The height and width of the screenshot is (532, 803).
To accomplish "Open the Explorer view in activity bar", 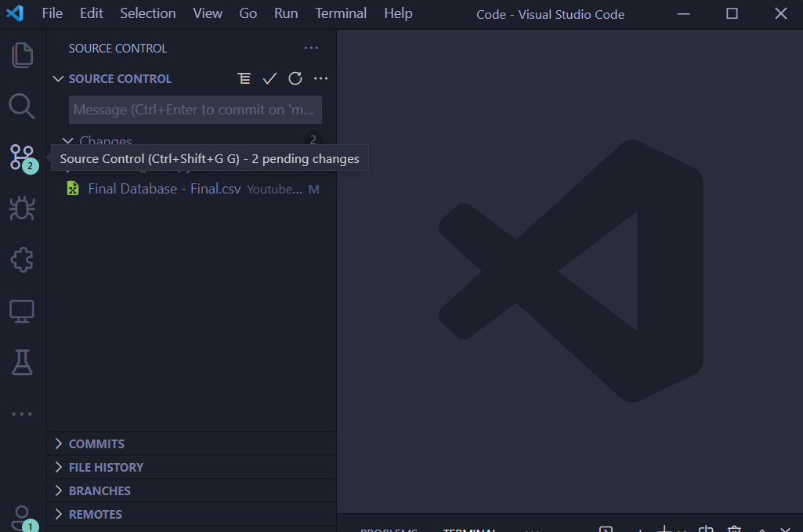I will [22, 55].
